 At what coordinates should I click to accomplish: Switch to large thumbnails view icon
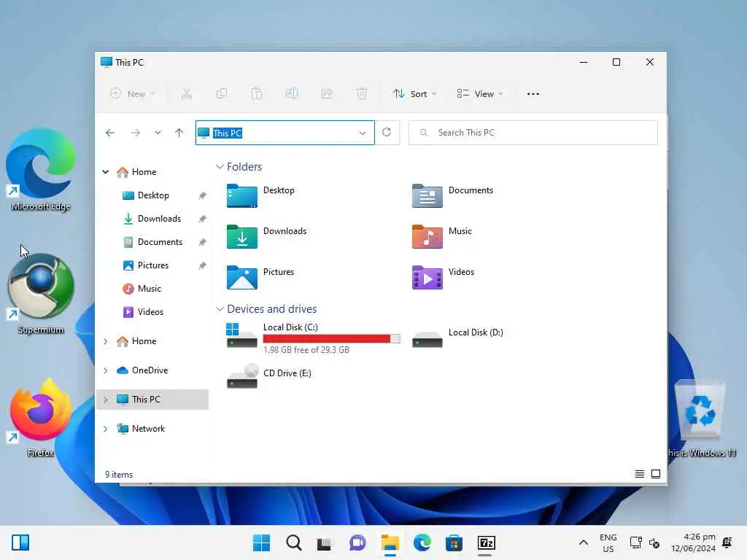click(x=656, y=474)
